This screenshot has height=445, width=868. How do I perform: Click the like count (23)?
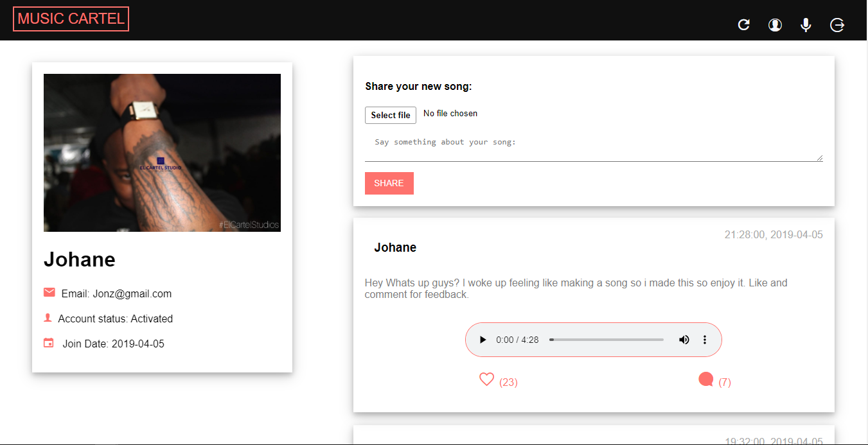pos(508,382)
